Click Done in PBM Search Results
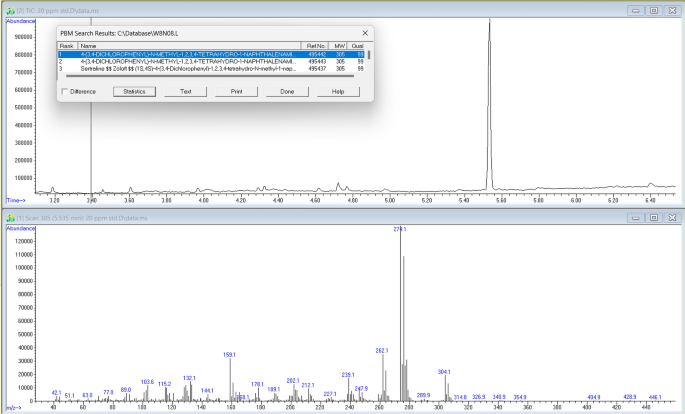Screen dimensions: 685x414 tap(287, 92)
